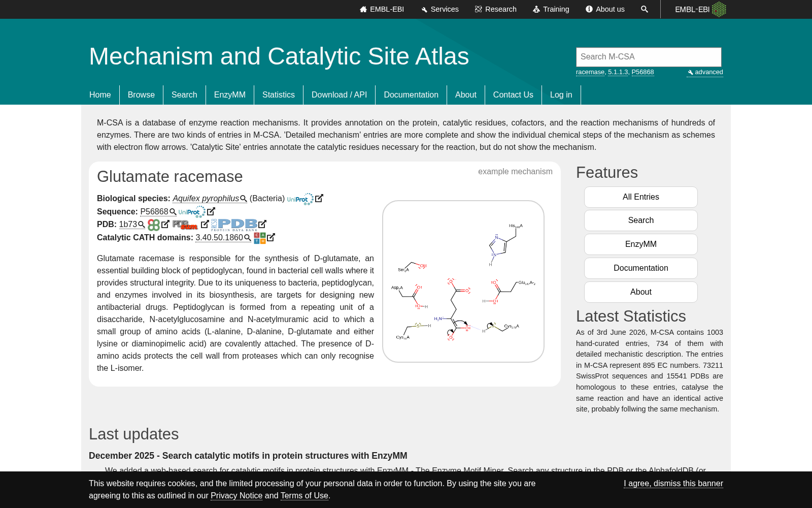Search entries by species Aquifex pyrophilus
Viewport: 812px width, 508px height.
click(x=210, y=199)
